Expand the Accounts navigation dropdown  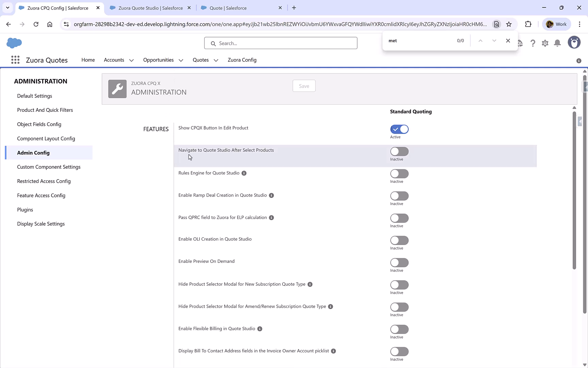131,60
